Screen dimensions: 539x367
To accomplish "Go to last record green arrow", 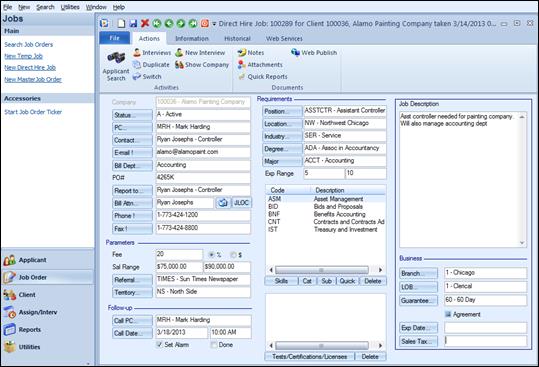I will pyautogui.click(x=193, y=23).
